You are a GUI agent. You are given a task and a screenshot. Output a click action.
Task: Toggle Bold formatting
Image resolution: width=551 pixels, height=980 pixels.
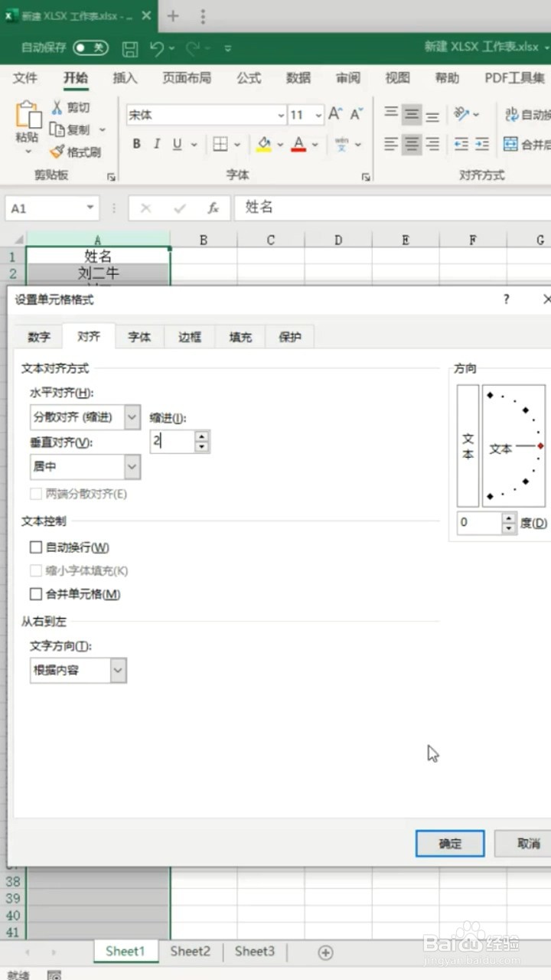tap(136, 144)
